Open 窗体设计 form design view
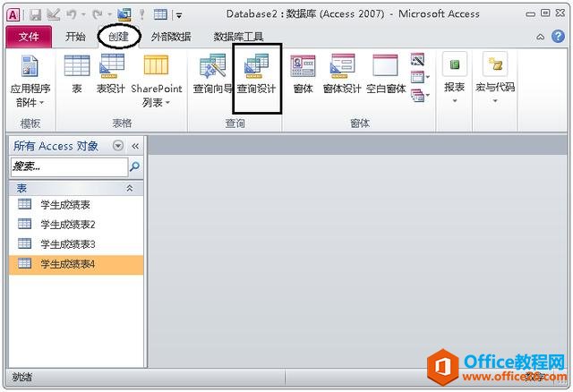The width and height of the screenshot is (573, 392). pyautogui.click(x=342, y=74)
